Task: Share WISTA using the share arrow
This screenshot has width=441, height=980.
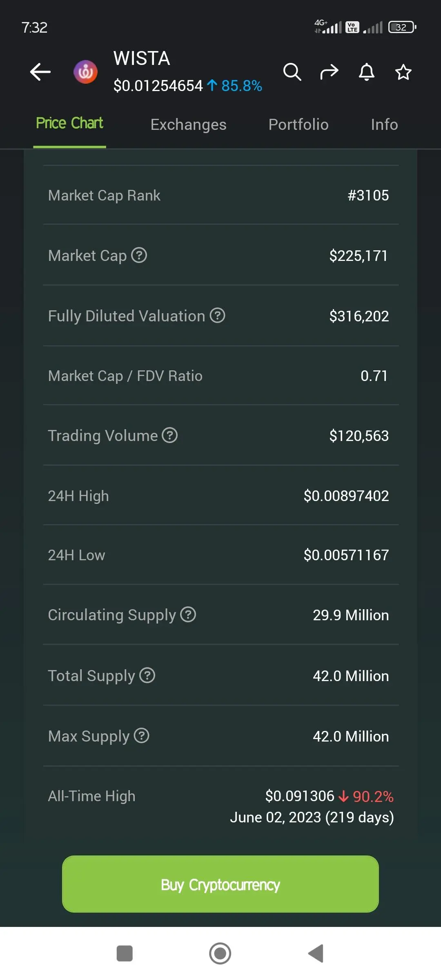Action: click(329, 72)
